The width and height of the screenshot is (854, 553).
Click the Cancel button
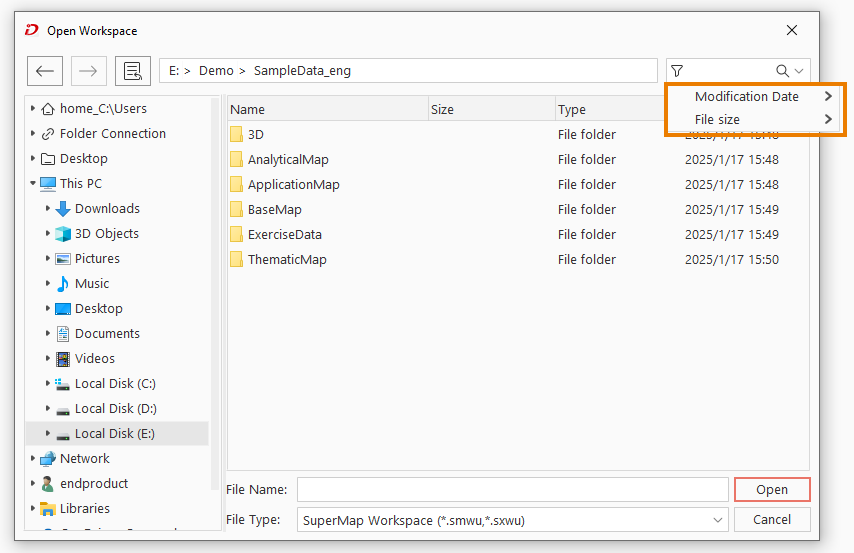coord(771,520)
